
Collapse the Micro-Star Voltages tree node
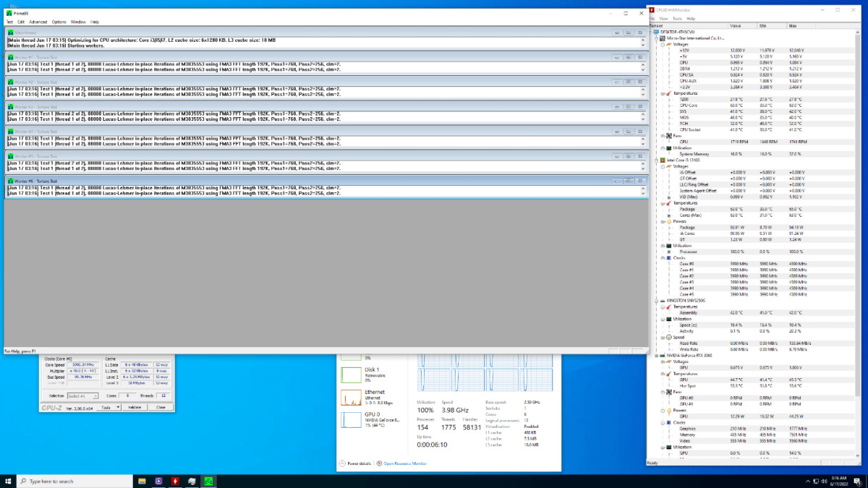pos(661,44)
